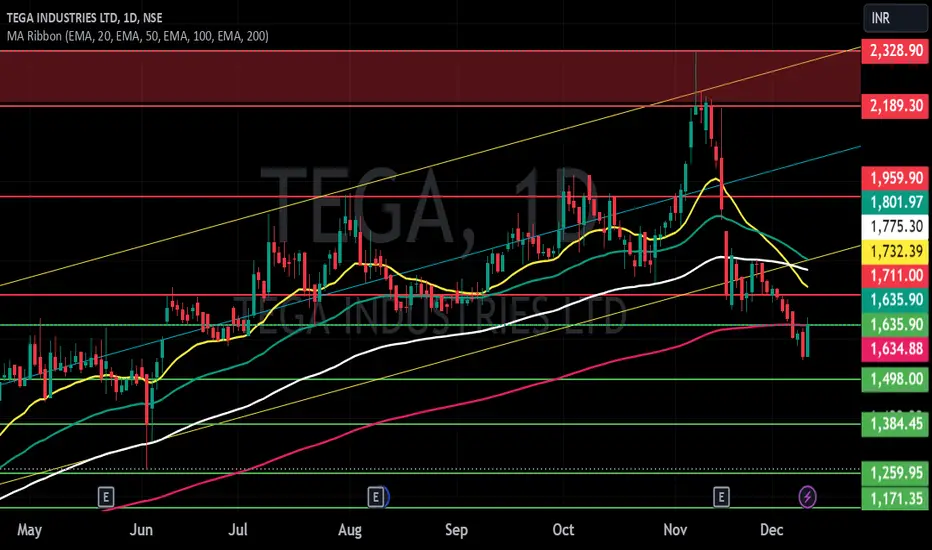Click the May label on time axis
This screenshot has height=550, width=932.
point(29,530)
